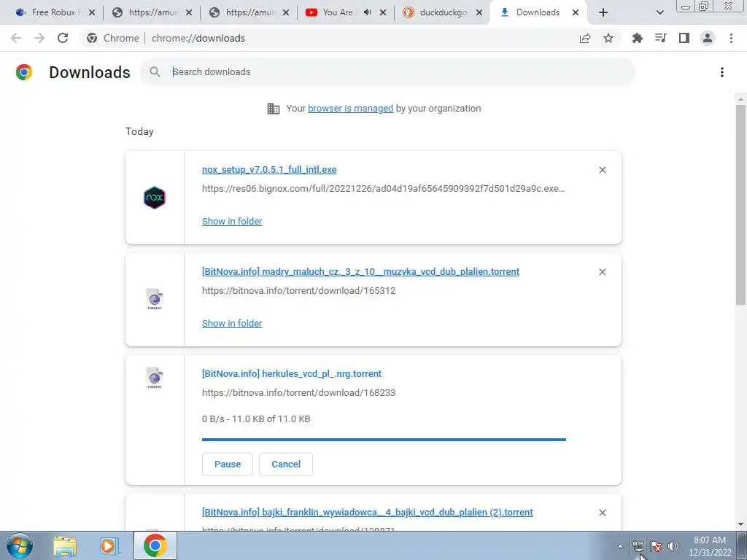The height and width of the screenshot is (560, 747).
Task: Show madry_maluch torrent in folder
Action: 232,323
